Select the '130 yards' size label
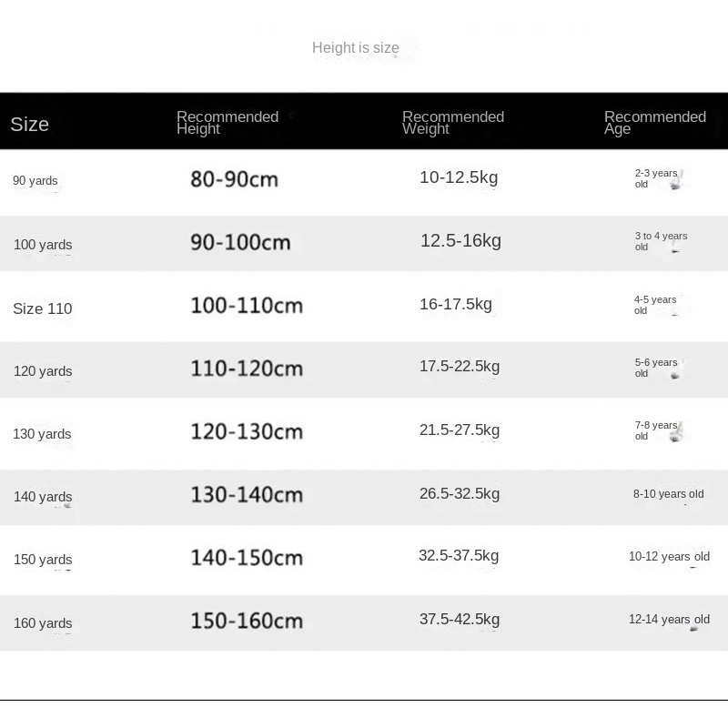Image resolution: width=728 pixels, height=728 pixels. [42, 434]
